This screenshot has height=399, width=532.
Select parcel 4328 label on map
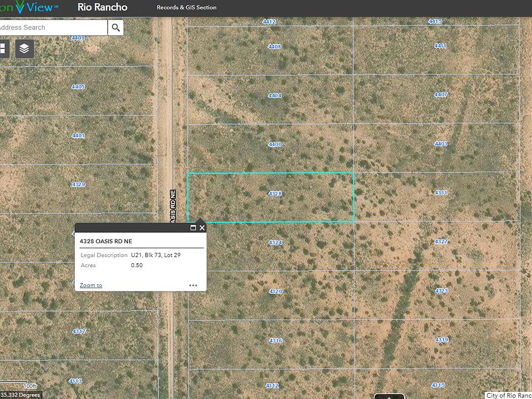pos(275,194)
